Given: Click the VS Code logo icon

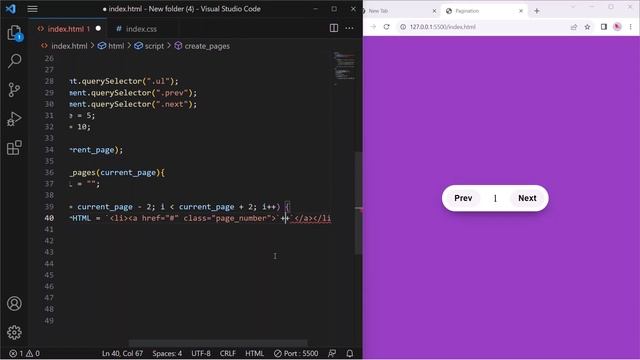Looking at the screenshot, I should tap(11, 9).
